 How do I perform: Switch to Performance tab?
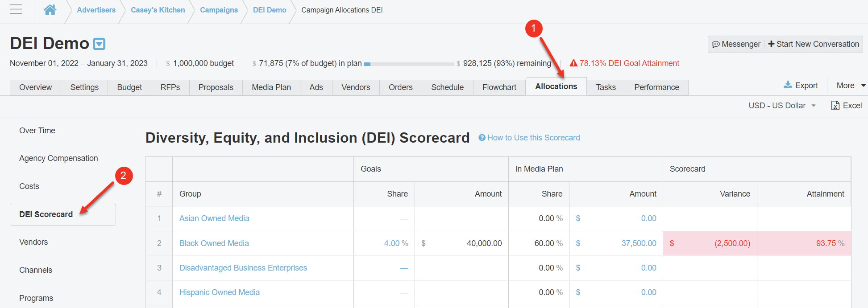pos(656,87)
